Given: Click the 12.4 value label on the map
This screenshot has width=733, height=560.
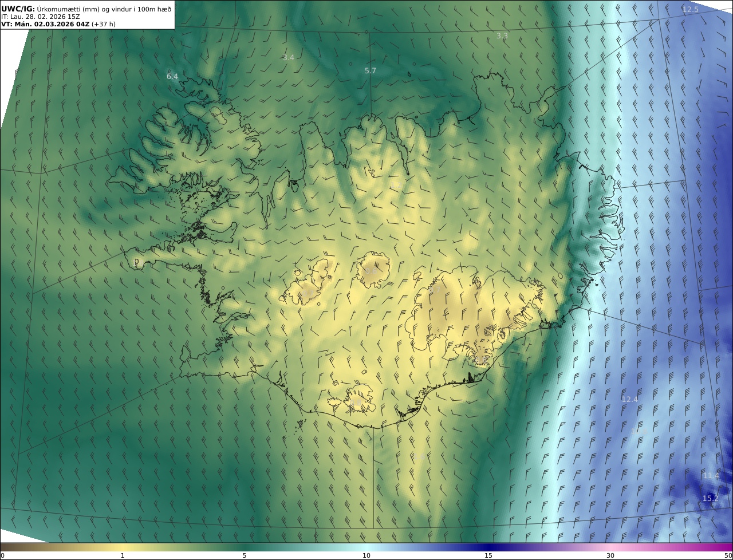Looking at the screenshot, I should pos(630,399).
